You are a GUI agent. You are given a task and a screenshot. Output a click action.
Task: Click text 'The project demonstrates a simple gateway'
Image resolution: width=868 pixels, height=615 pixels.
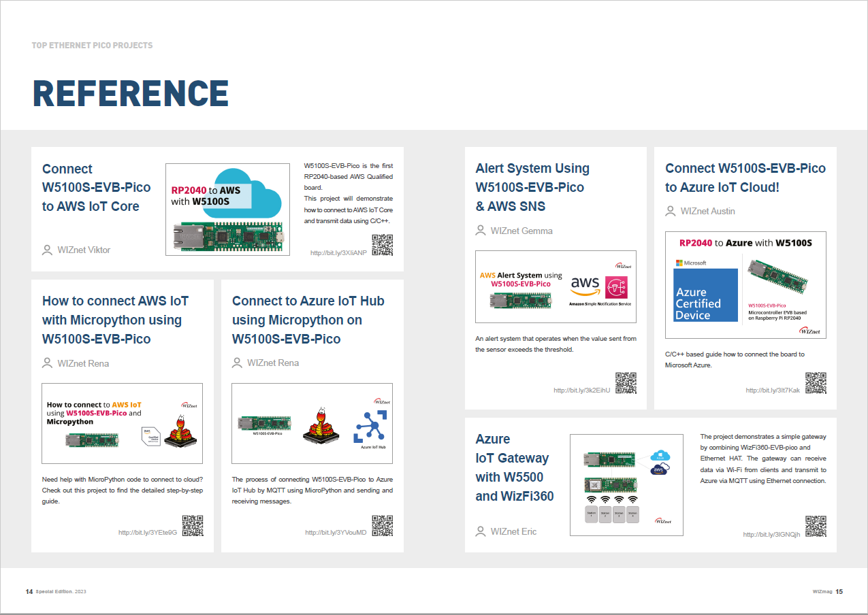(x=763, y=437)
